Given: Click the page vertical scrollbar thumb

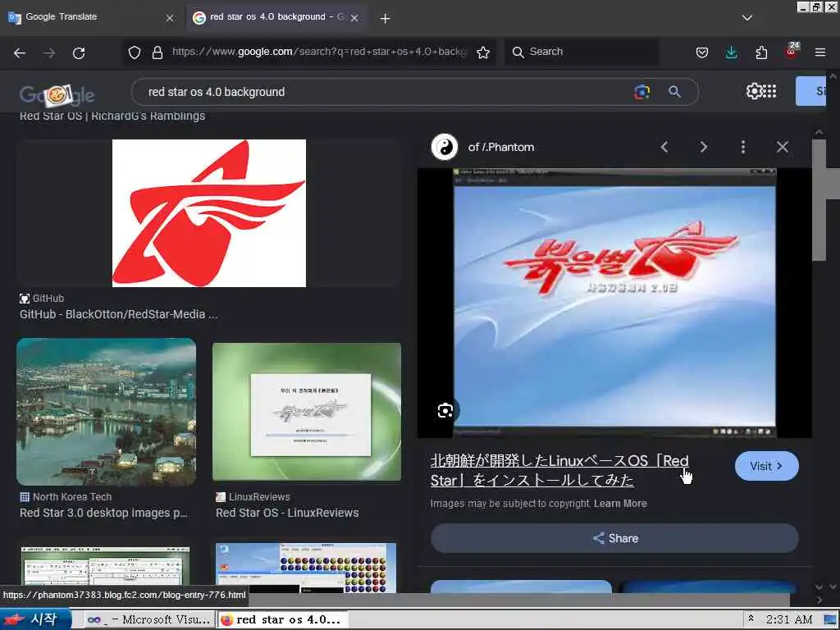Looking at the screenshot, I should coord(819,200).
